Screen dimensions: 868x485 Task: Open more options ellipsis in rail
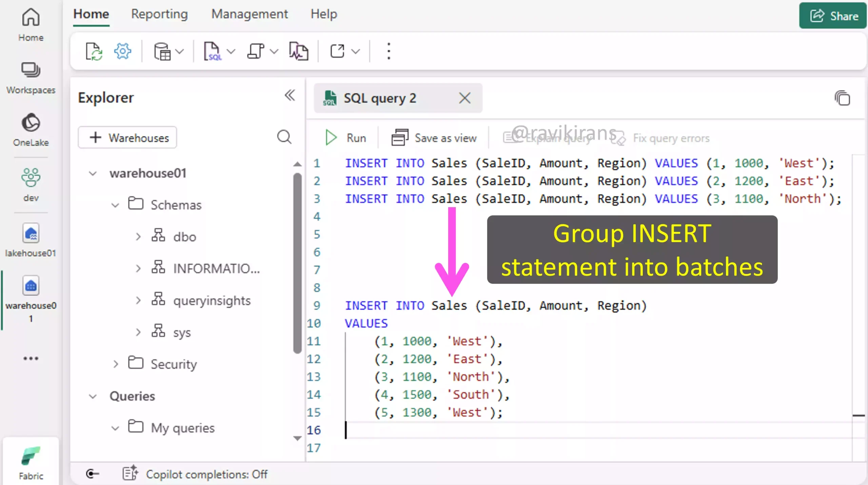tap(31, 358)
